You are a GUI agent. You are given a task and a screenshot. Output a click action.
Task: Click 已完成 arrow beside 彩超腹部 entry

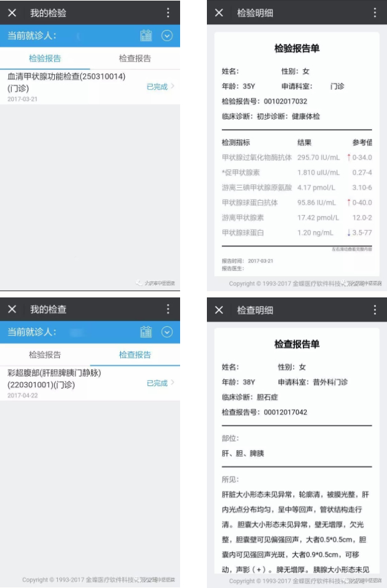pos(160,383)
